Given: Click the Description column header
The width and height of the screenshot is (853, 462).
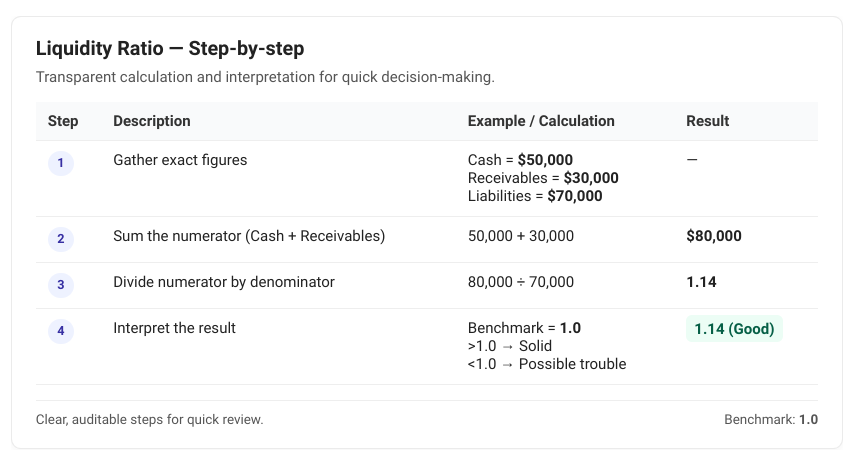Looking at the screenshot, I should tap(152, 121).
